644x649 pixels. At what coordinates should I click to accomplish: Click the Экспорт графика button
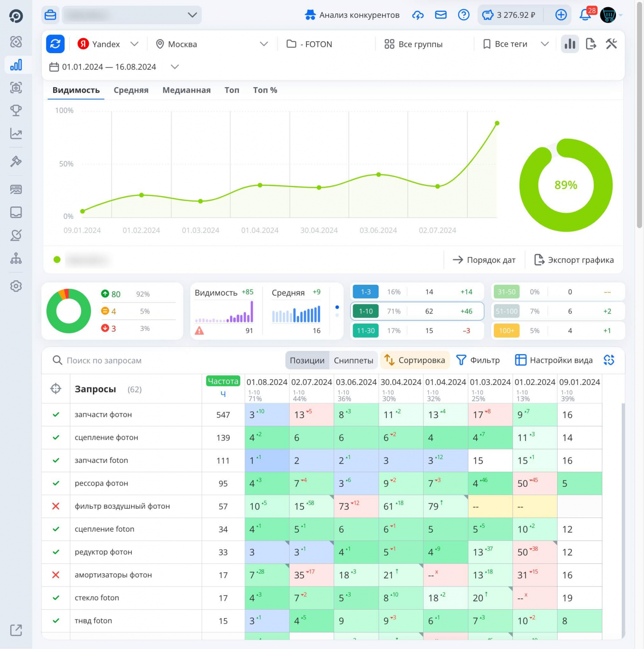pos(574,260)
